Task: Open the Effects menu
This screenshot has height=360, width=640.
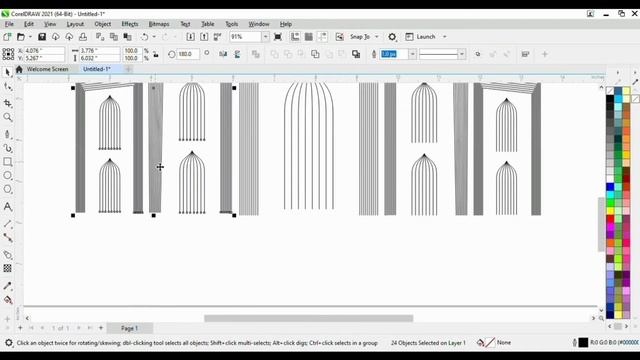Action: 130,24
